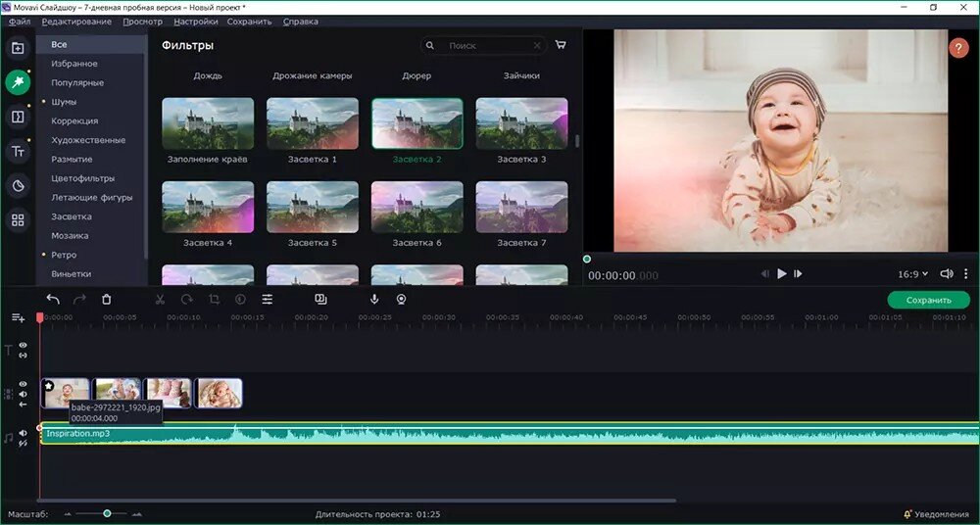980x525 pixels.
Task: Select the Засветка 1 filter thumbnail
Action: (x=313, y=123)
